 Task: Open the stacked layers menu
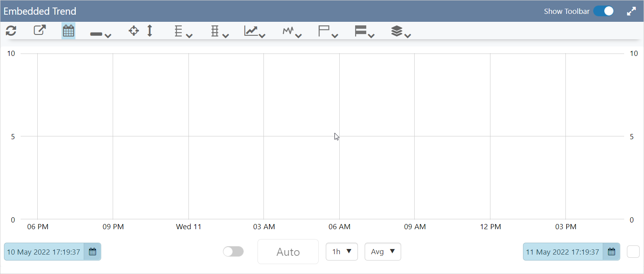pos(400,31)
